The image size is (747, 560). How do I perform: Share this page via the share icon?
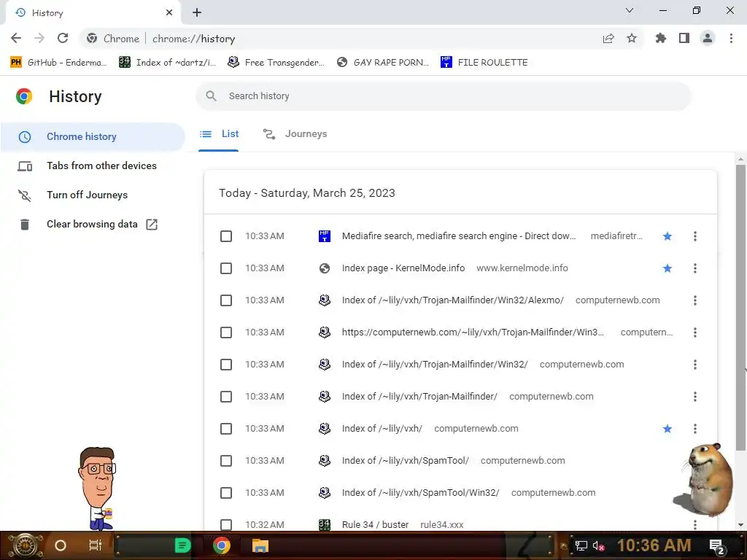(608, 39)
